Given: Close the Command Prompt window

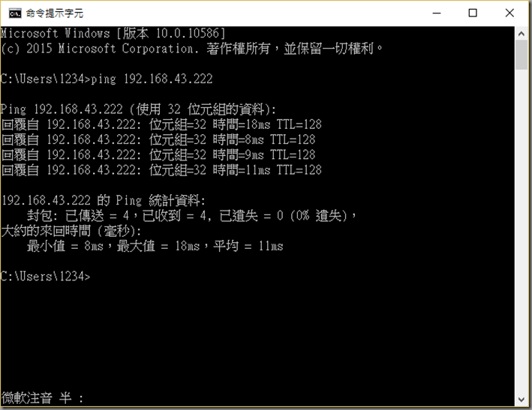Looking at the screenshot, I should (509, 13).
